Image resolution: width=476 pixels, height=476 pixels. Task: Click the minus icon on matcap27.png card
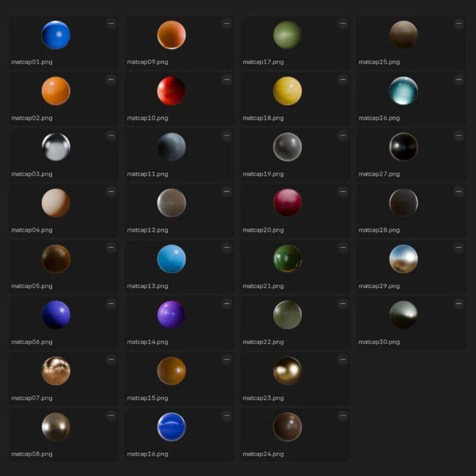(459, 136)
